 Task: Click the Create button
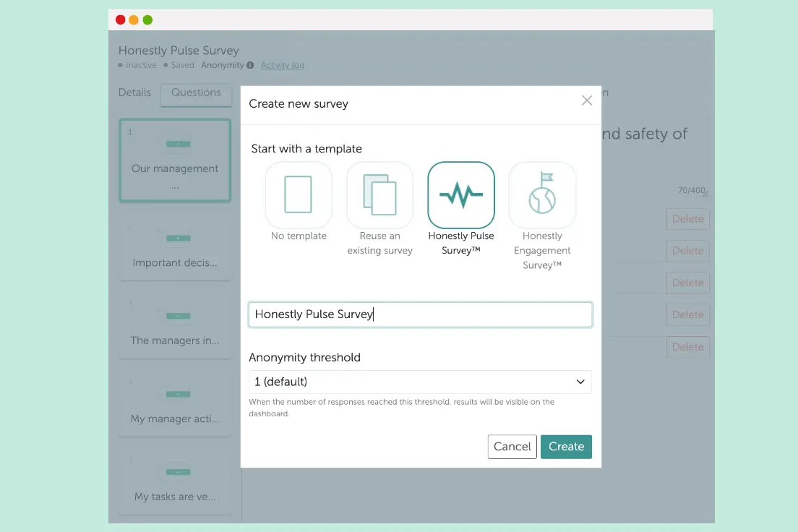coord(566,447)
